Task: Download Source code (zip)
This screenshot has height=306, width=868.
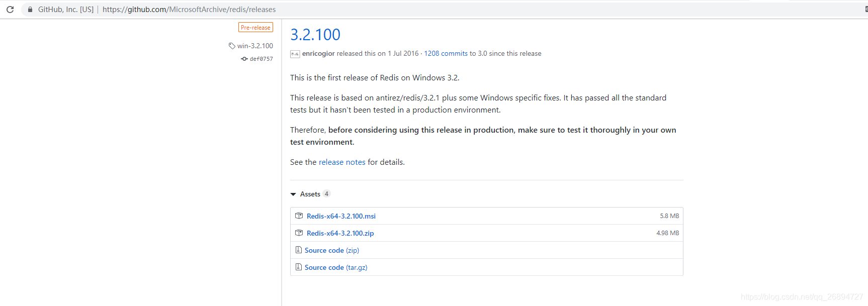Action: [x=332, y=250]
